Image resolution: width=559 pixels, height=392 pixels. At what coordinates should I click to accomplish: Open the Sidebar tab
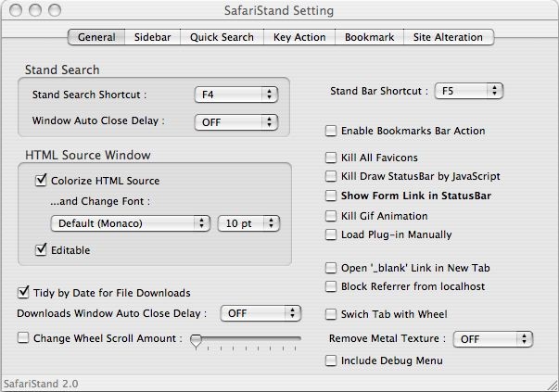click(153, 37)
